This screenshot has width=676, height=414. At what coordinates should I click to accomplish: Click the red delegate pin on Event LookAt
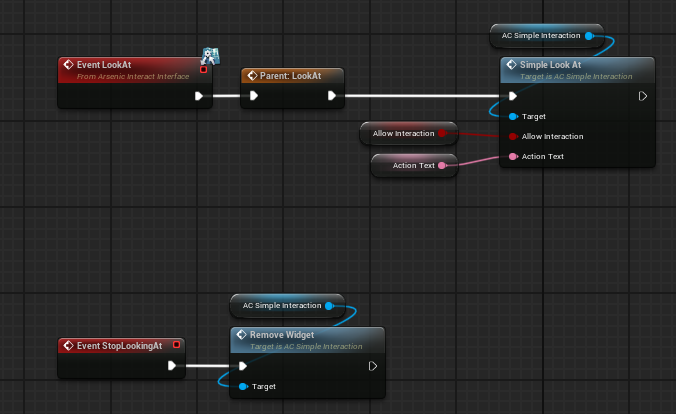coord(203,69)
